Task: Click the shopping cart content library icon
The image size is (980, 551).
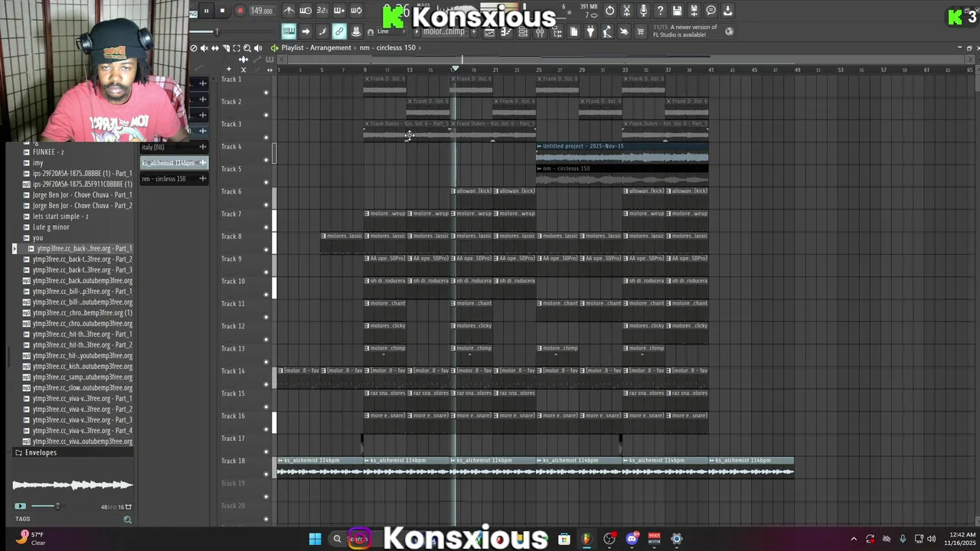Action: [641, 31]
